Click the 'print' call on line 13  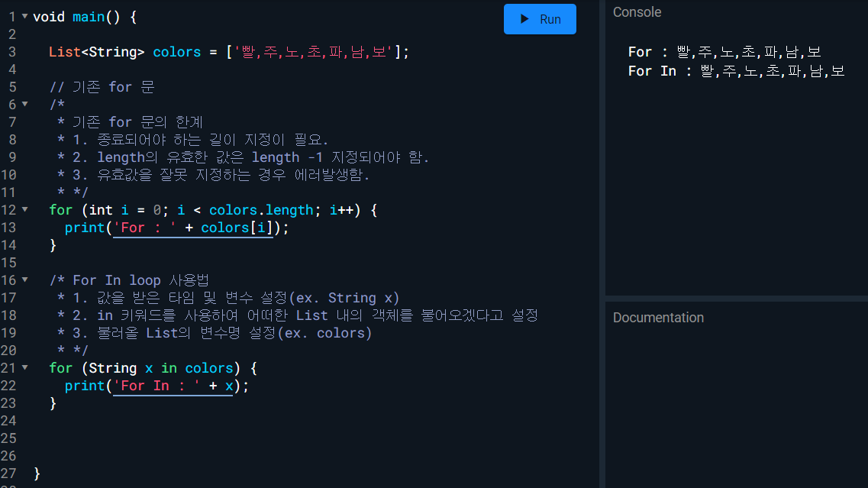(85, 228)
